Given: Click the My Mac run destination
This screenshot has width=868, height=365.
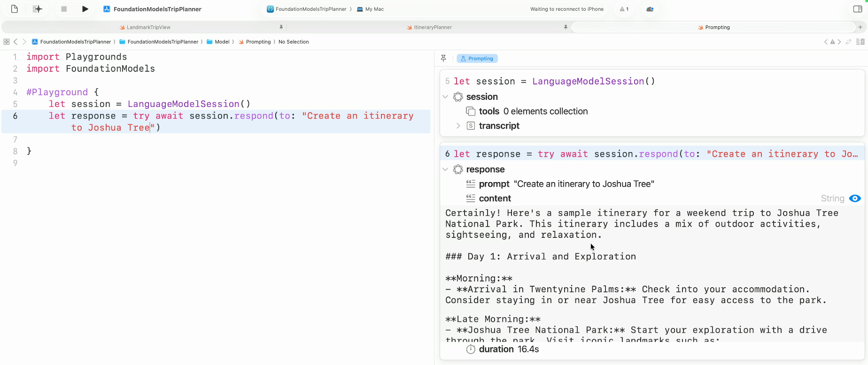Looking at the screenshot, I should 371,9.
